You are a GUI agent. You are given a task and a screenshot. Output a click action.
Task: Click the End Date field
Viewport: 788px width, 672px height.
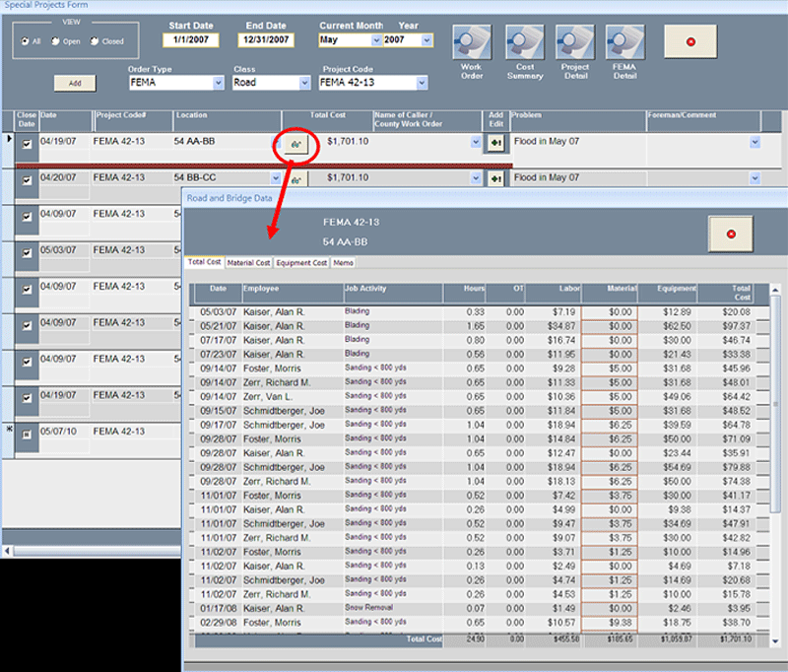266,40
